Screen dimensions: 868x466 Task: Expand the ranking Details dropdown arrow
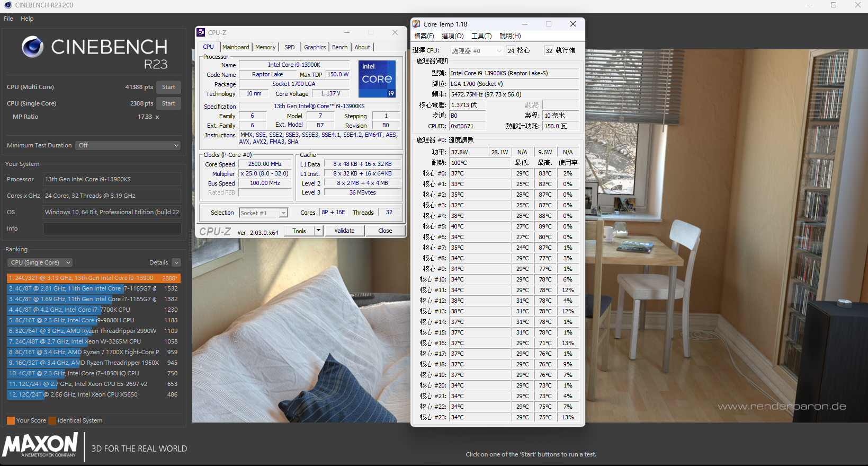coord(176,262)
